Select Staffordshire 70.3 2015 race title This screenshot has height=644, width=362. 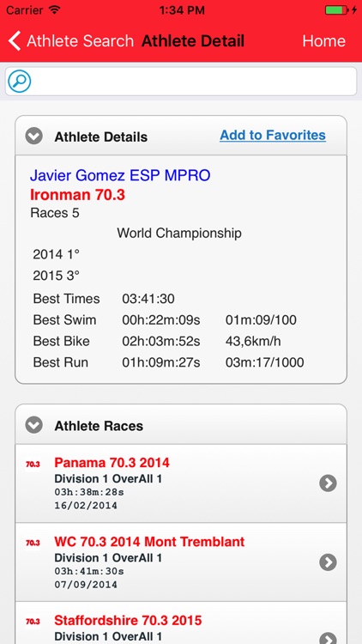128,620
